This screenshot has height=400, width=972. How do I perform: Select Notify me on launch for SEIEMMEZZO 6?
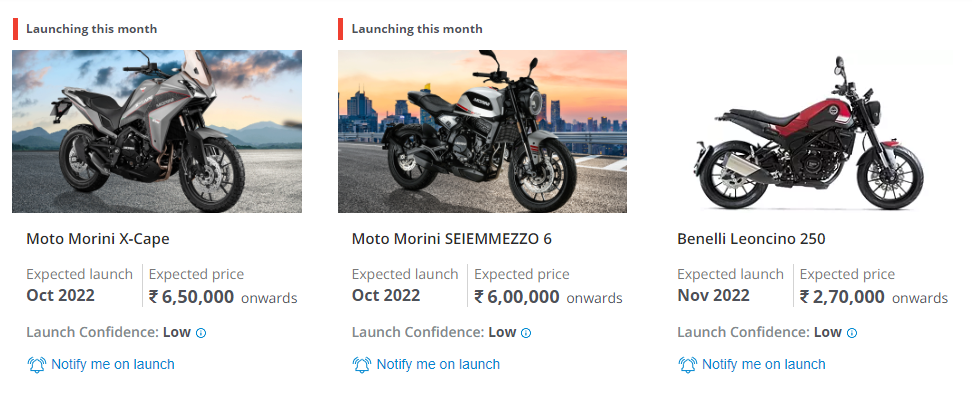pos(438,365)
